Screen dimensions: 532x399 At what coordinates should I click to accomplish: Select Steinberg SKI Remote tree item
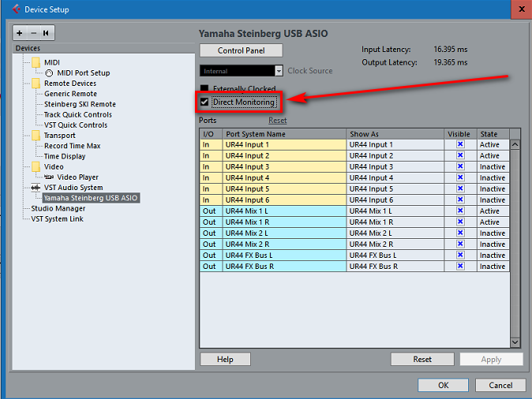pyautogui.click(x=80, y=104)
